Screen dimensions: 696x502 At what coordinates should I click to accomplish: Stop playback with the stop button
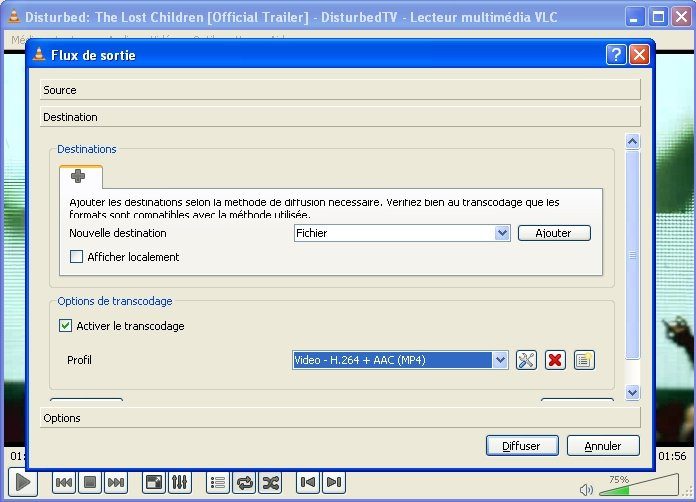click(x=90, y=482)
